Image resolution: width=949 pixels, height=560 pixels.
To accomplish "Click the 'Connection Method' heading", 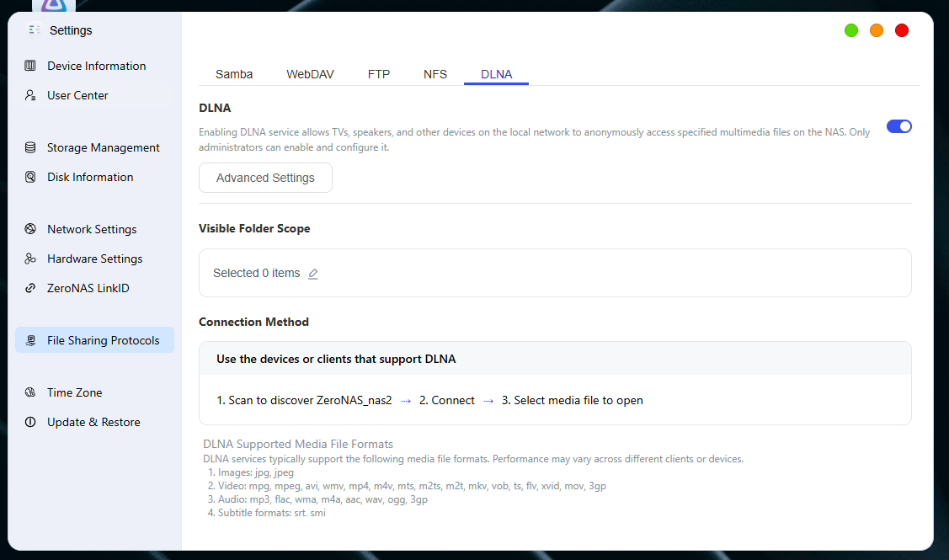I will (x=253, y=322).
